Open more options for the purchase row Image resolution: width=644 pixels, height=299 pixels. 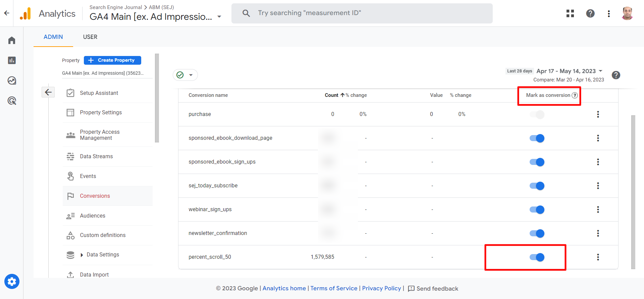pyautogui.click(x=598, y=114)
